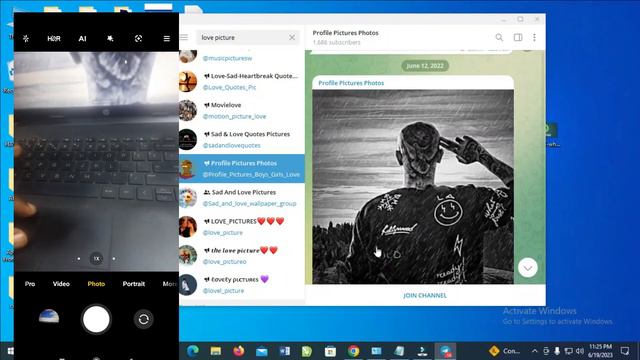
Task: Click the microphone tray icon
Action: point(557,351)
